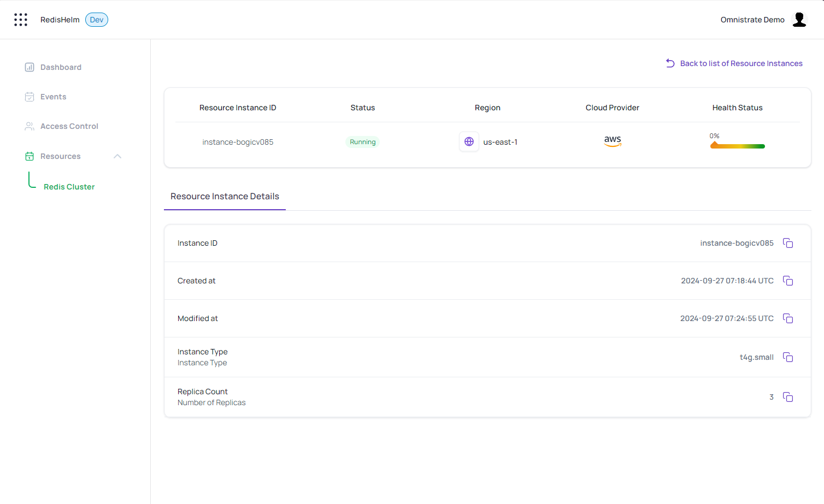Image resolution: width=824 pixels, height=504 pixels.
Task: Open Dashboard from the sidebar
Action: pos(61,67)
